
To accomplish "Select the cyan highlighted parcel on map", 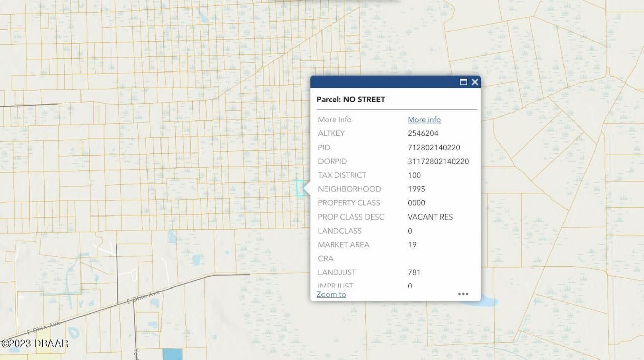I will coord(300,188).
